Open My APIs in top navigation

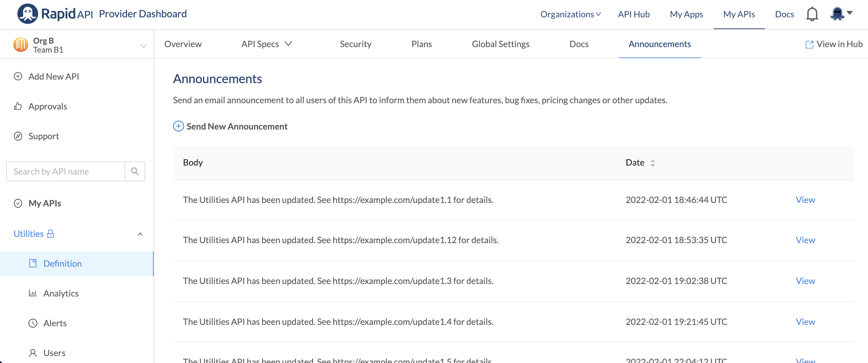739,14
